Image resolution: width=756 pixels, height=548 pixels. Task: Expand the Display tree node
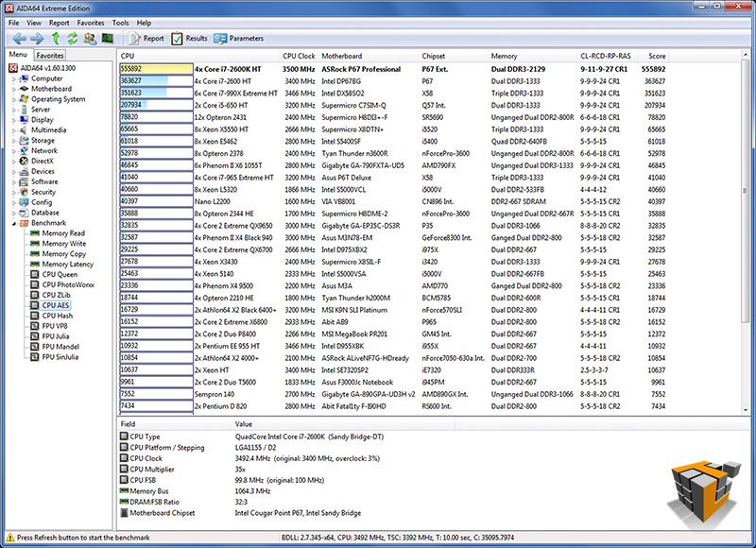[x=13, y=120]
